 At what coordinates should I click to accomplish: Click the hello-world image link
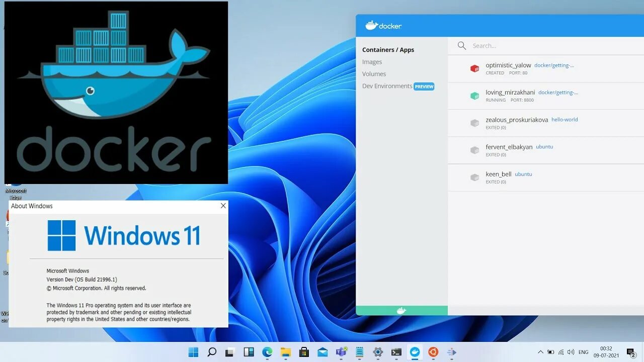[565, 120]
